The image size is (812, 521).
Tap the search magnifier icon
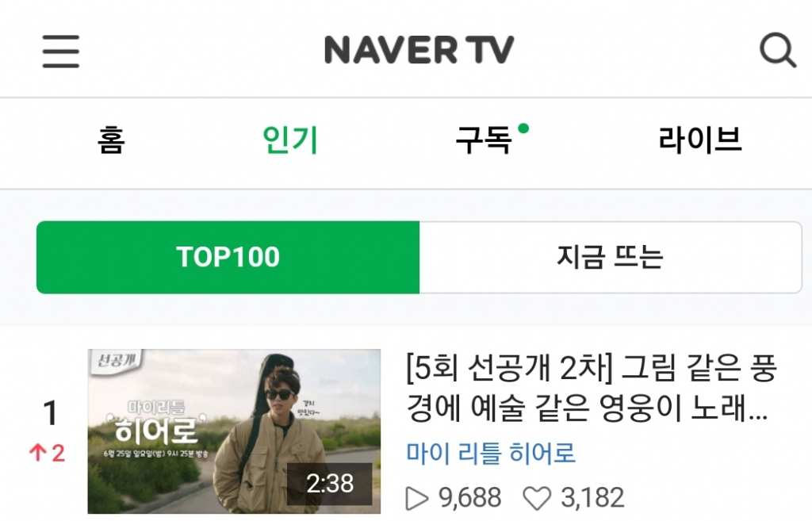[777, 50]
